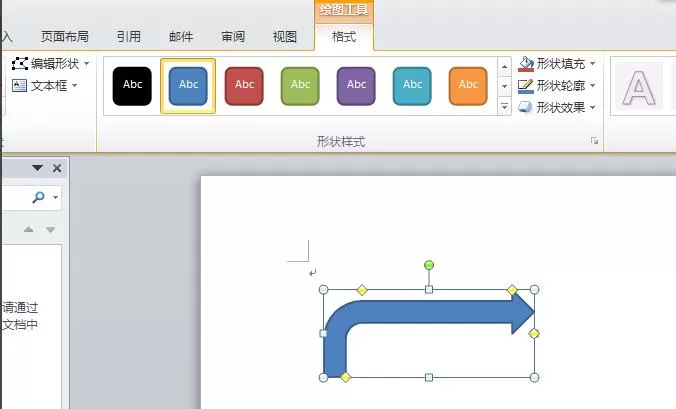Viewport: 676px width, 409px height.
Task: Close the navigation pane
Action: click(57, 168)
